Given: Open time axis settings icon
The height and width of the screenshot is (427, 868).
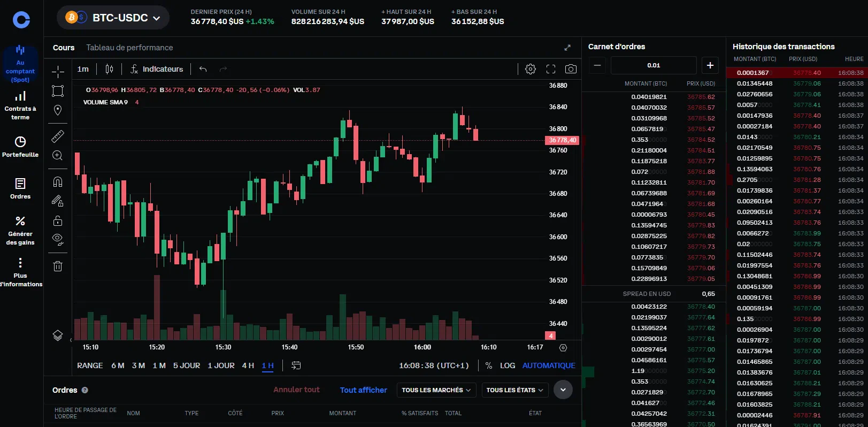Looking at the screenshot, I should coord(563,348).
